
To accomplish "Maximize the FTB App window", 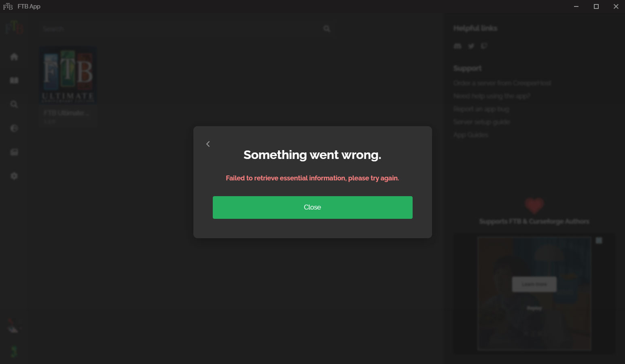I will pyautogui.click(x=596, y=6).
